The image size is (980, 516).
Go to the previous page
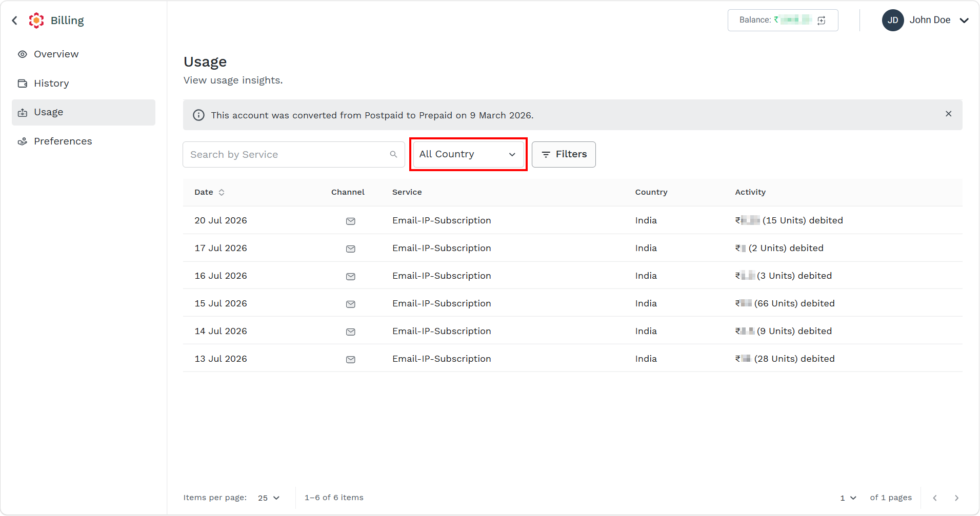pyautogui.click(x=935, y=498)
